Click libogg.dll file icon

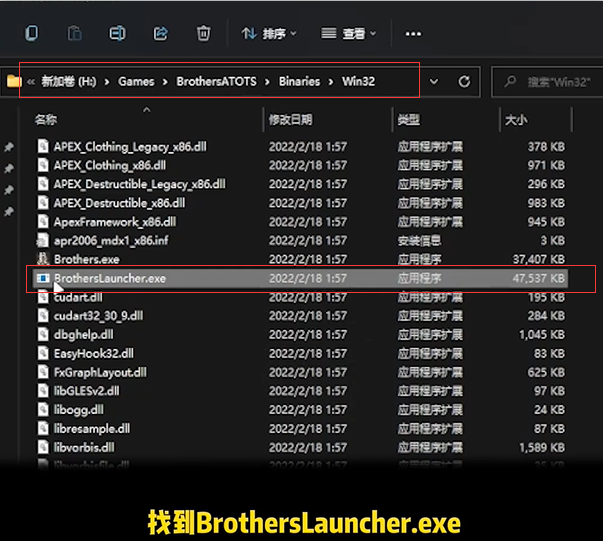[x=43, y=409]
